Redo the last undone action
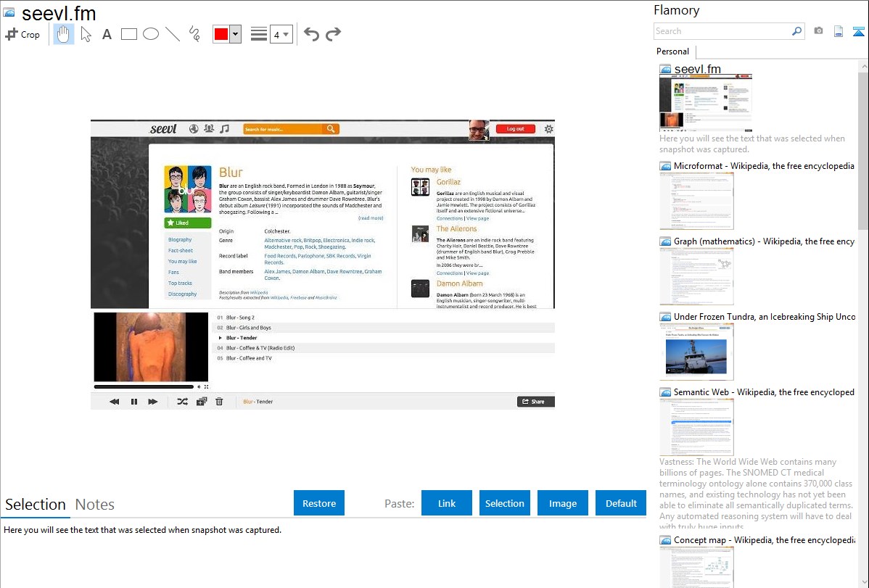 click(x=333, y=34)
